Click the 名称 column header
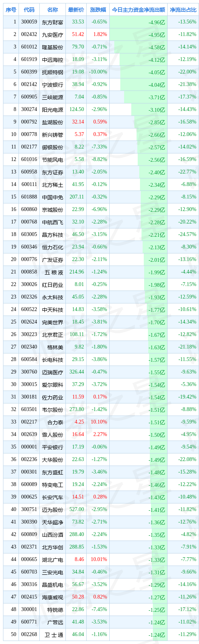Viewport: 199px width, 644px height. 53,10
